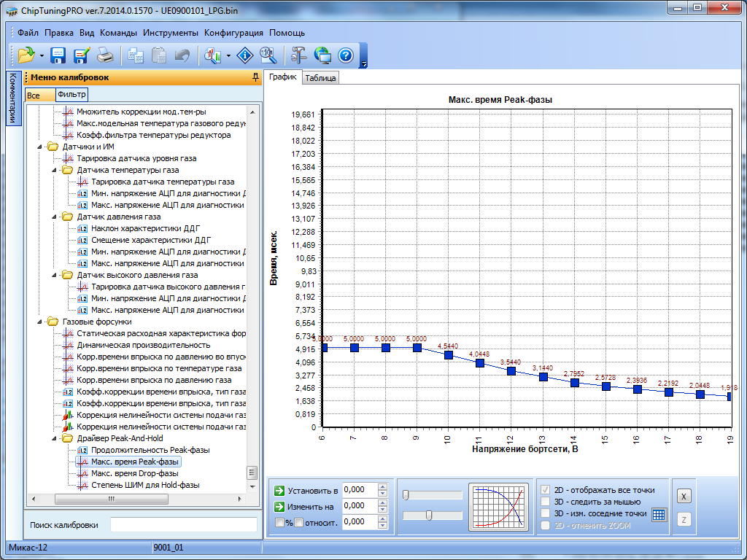Click the curve graph preview button
Viewport: 747px width, 560px height.
[499, 505]
